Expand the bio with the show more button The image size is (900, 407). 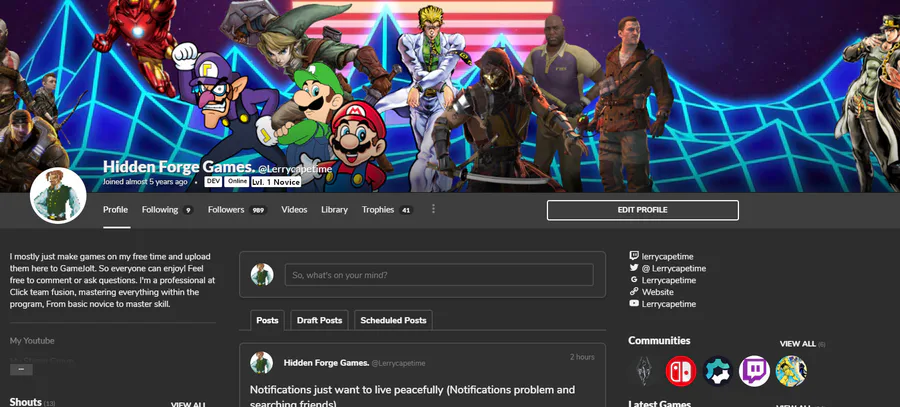click(x=21, y=369)
